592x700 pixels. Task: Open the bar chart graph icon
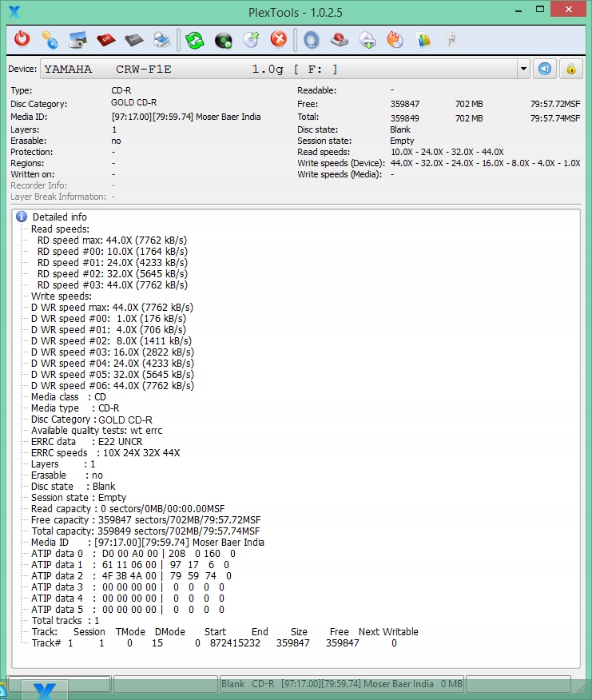pos(423,39)
